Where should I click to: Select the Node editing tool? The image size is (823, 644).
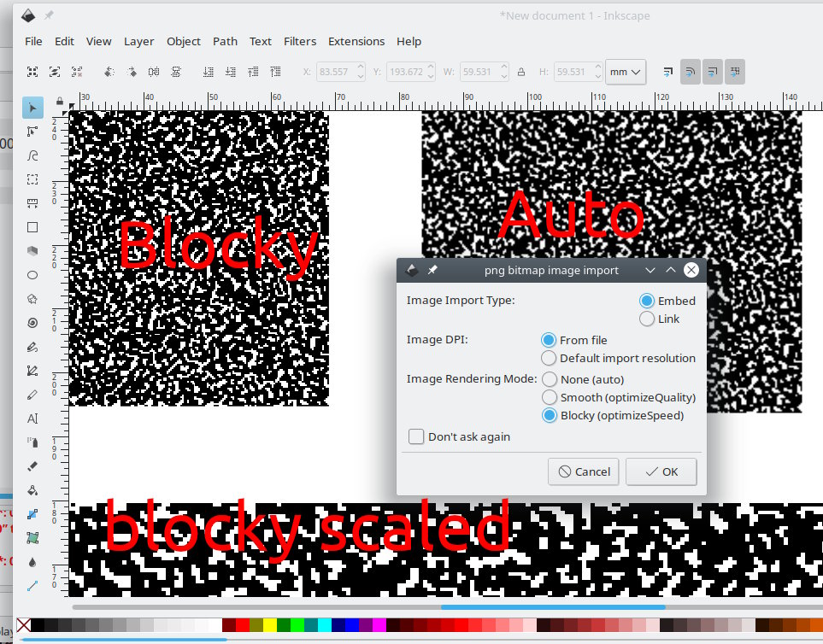(32, 132)
